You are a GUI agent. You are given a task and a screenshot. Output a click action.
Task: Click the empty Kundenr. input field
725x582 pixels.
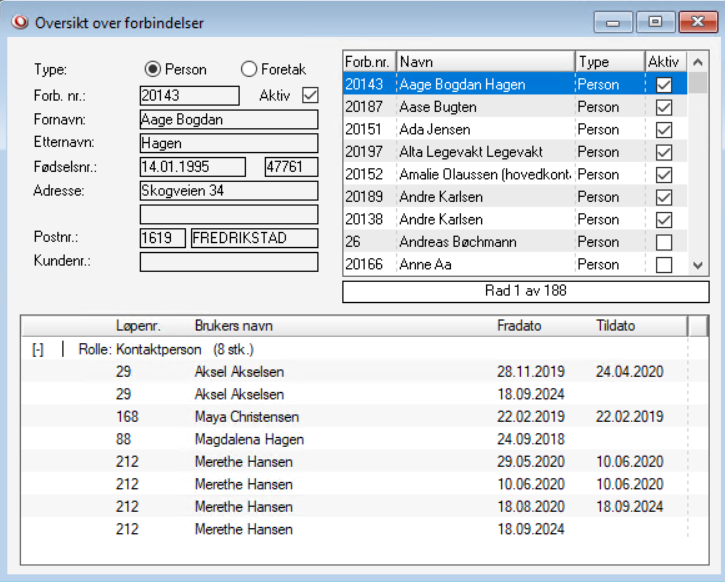229,262
